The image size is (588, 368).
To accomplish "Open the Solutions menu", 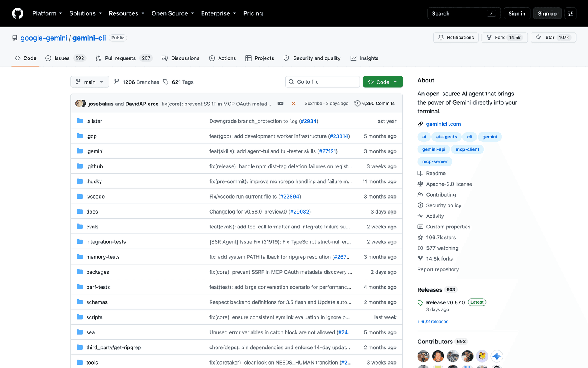I will [x=85, y=13].
